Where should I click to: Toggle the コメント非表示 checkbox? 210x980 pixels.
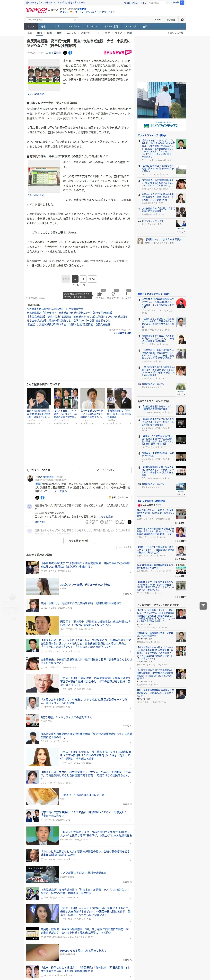click(x=115, y=547)
